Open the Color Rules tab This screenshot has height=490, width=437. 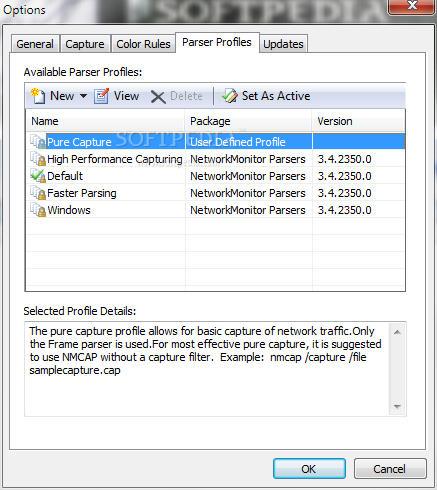pos(143,44)
